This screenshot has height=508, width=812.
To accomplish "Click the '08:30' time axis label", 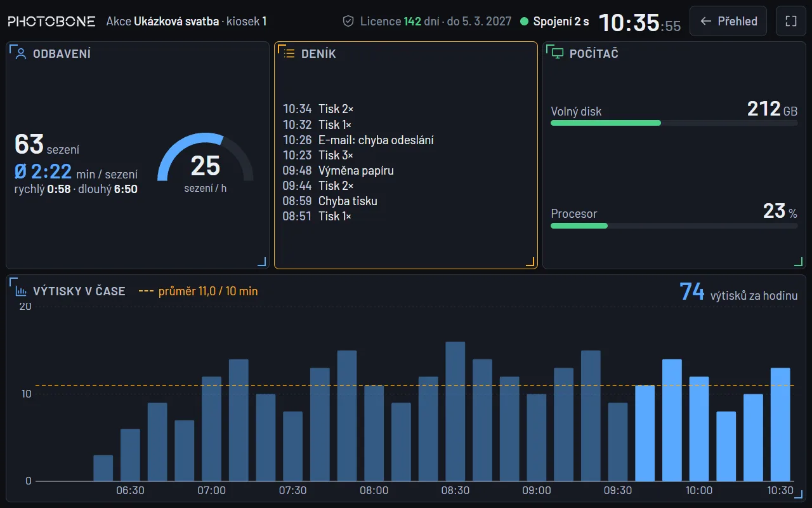I will pyautogui.click(x=455, y=490).
